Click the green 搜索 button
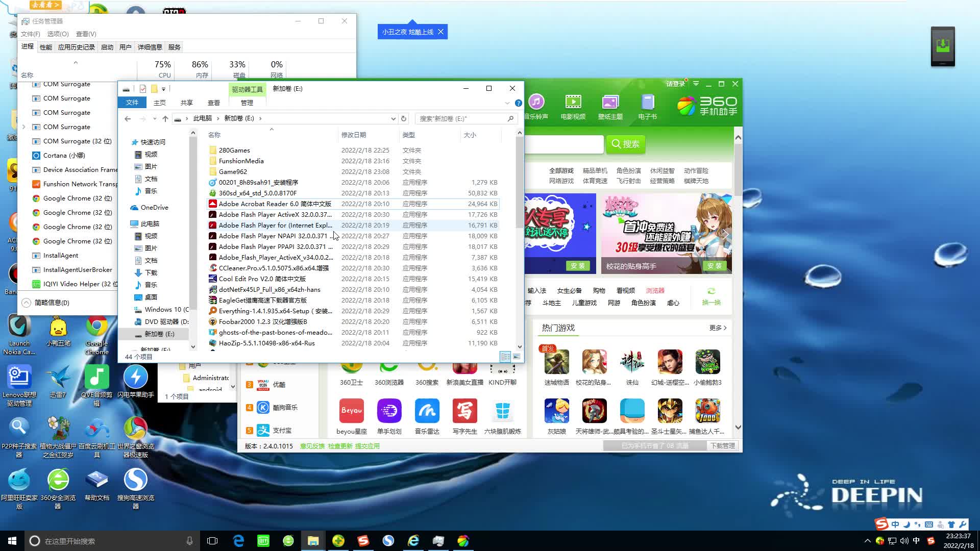Viewport: 980px width, 551px height. (625, 144)
